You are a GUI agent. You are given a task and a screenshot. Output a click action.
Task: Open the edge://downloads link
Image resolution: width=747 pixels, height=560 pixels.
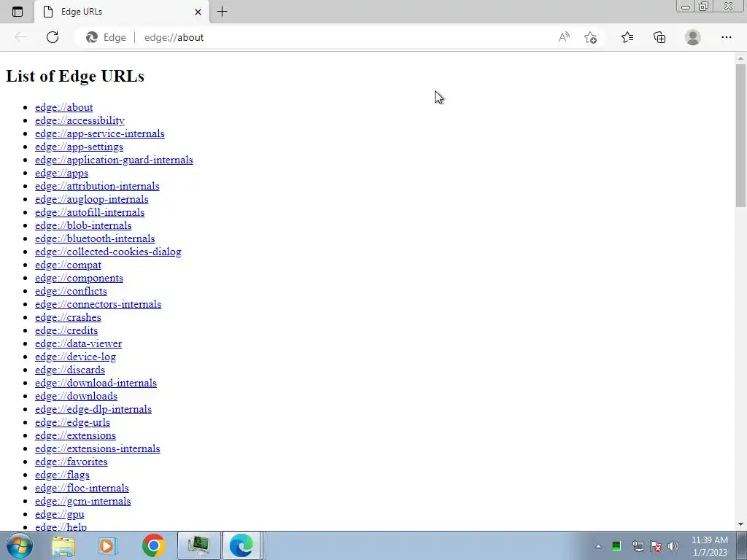coord(76,396)
